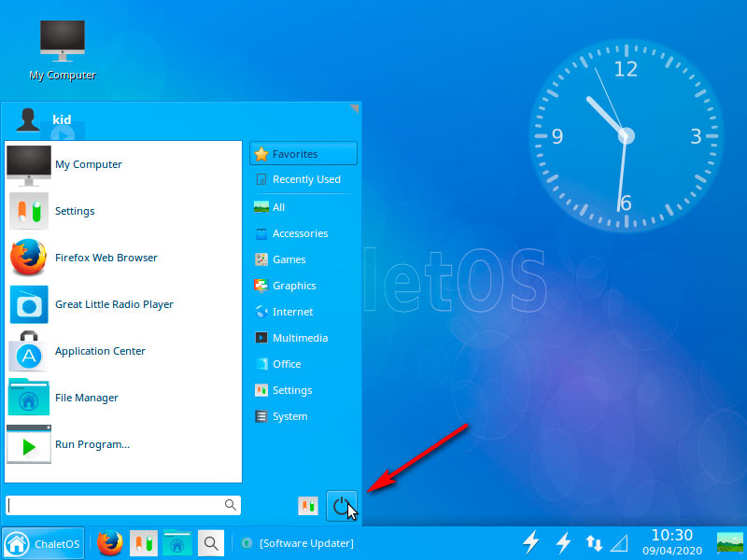Open All Settings button beside the power button
This screenshot has width=747, height=560.
point(308,506)
